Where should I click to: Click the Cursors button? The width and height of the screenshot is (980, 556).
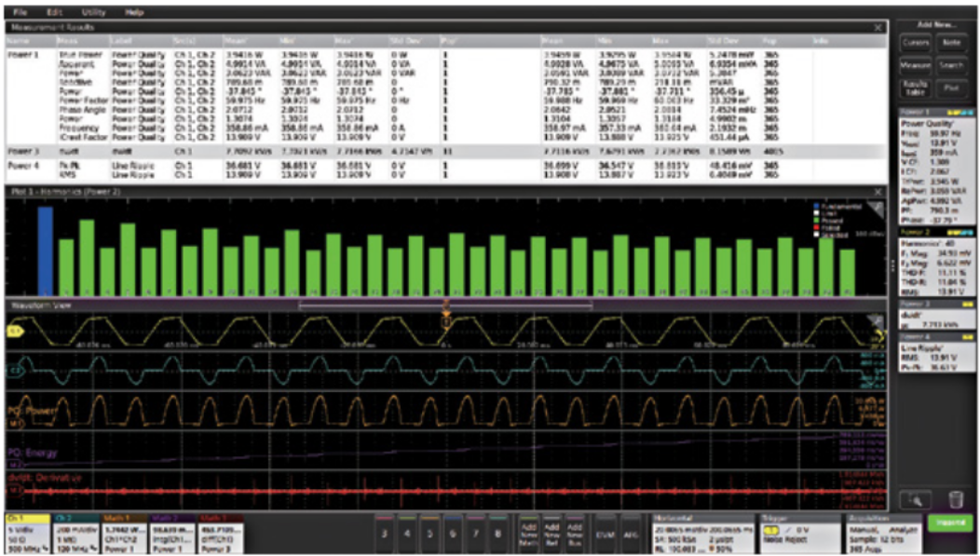click(914, 43)
